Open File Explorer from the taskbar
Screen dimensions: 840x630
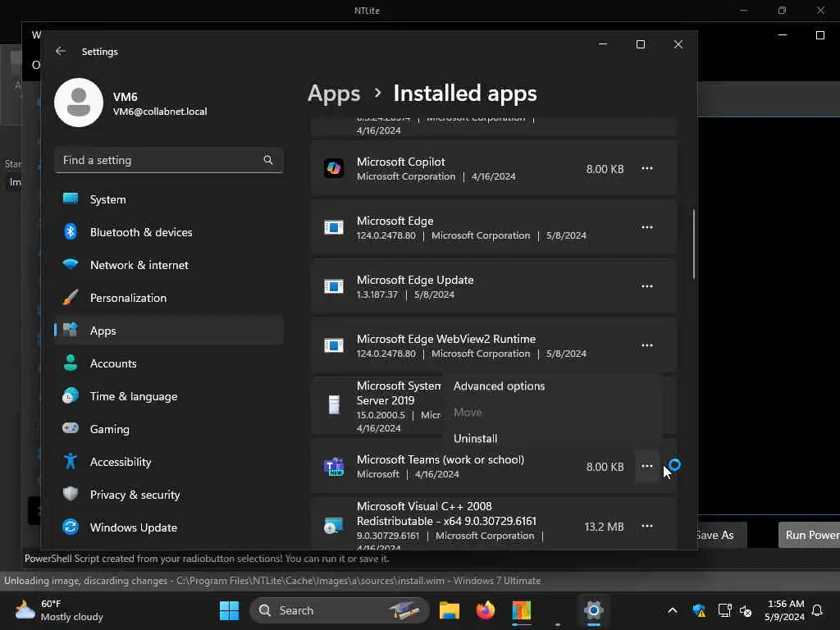[x=450, y=610]
